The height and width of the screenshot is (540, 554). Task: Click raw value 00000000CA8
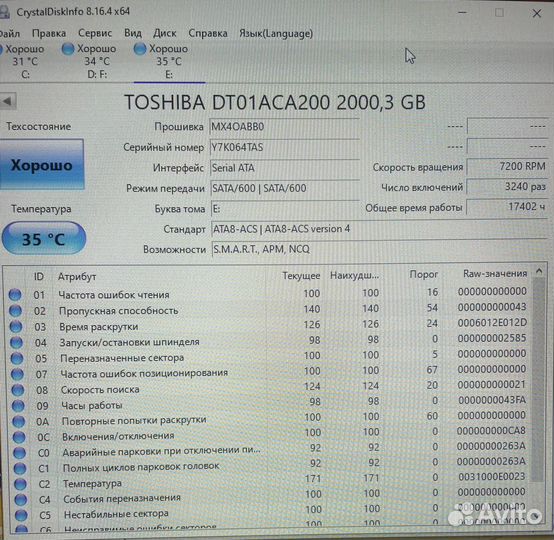(491, 430)
